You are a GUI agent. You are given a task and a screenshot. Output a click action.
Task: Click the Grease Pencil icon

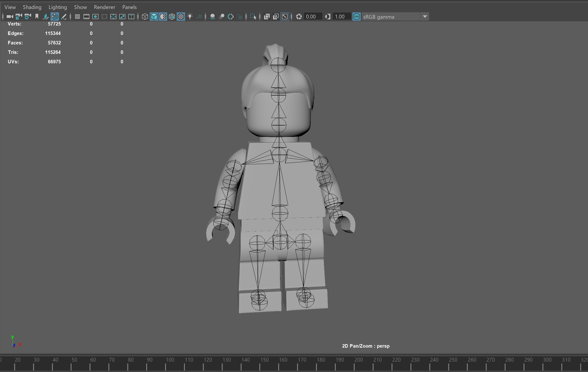click(64, 17)
